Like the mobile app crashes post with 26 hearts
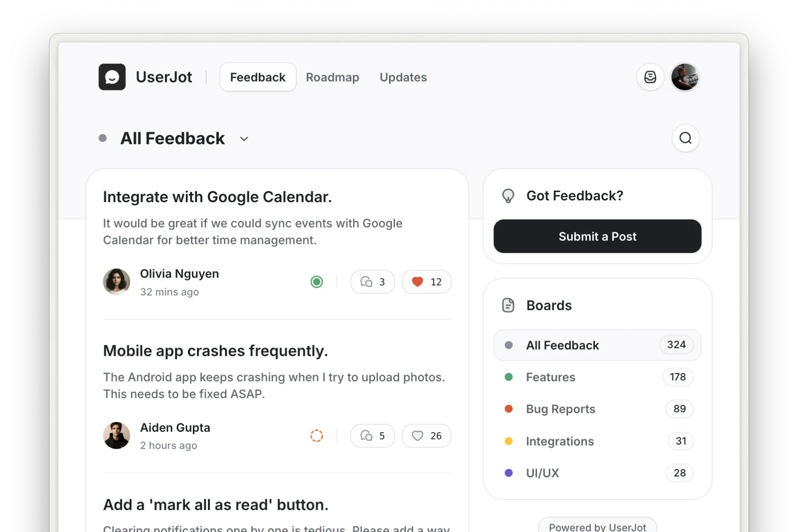Screen dimensions: 798x532 [426, 436]
